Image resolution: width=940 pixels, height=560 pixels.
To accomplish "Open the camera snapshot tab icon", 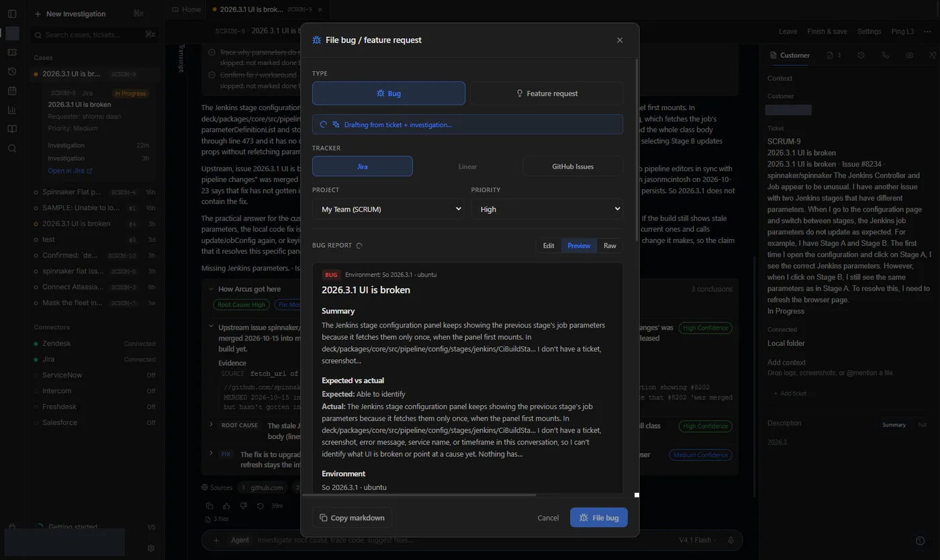I will click(x=909, y=55).
